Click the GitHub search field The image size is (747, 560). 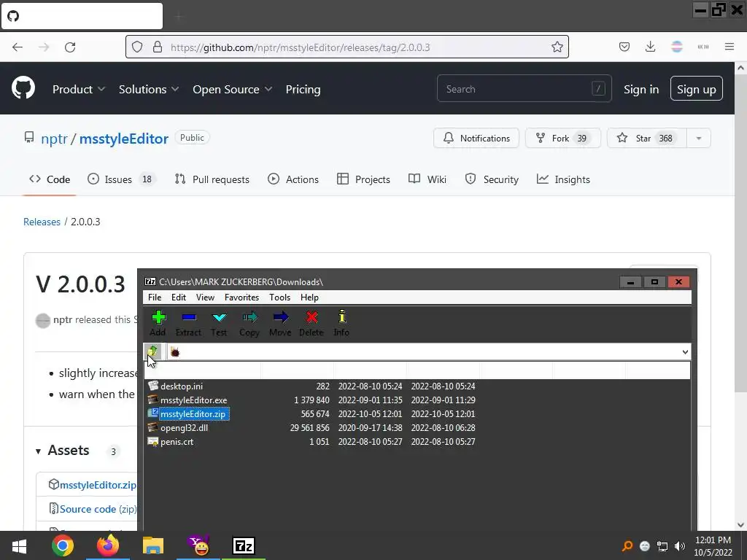524,88
